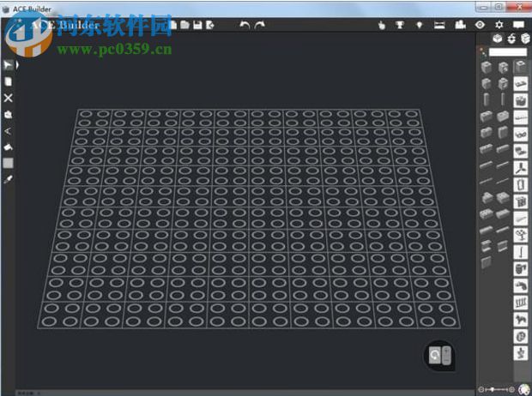532x396 pixels.
Task: Open the current color swatch in left toolbar
Action: [x=8, y=163]
